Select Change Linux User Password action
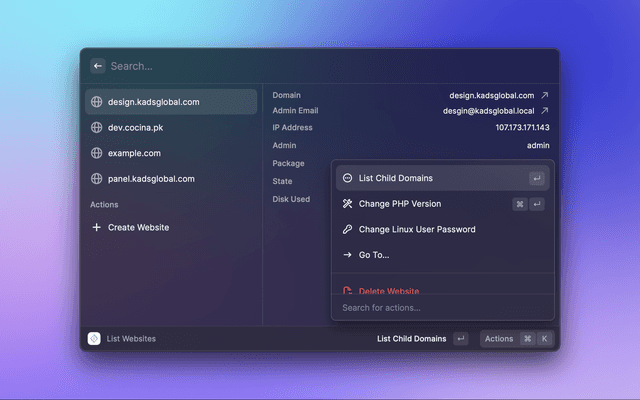Image resolution: width=640 pixels, height=400 pixels. pyautogui.click(x=417, y=229)
